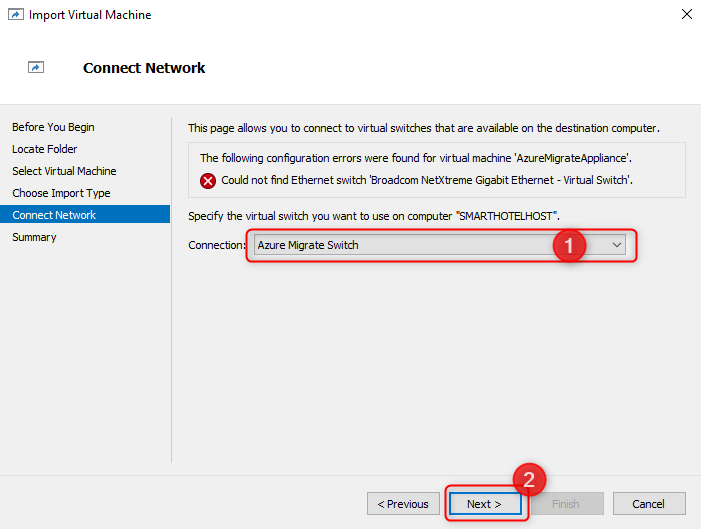
Task: Click the 'following configuration errors' message line
Action: (x=416, y=158)
